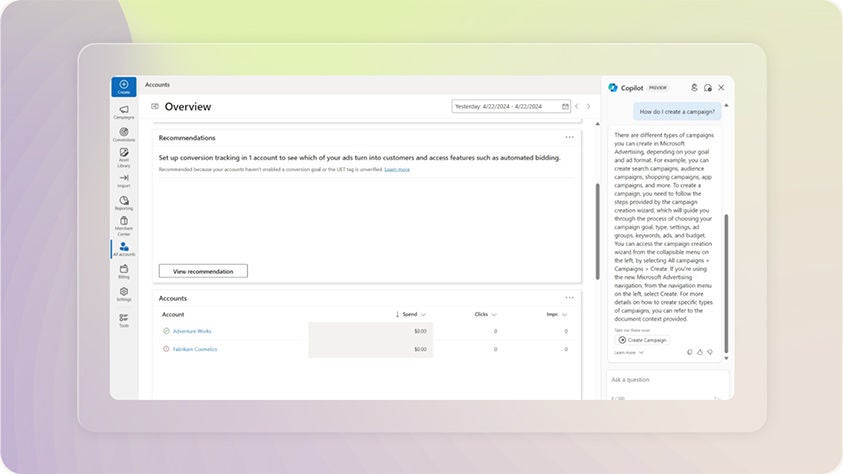Viewport: 843px width, 474px height.
Task: Go to Import in the sidebar
Action: point(123,180)
